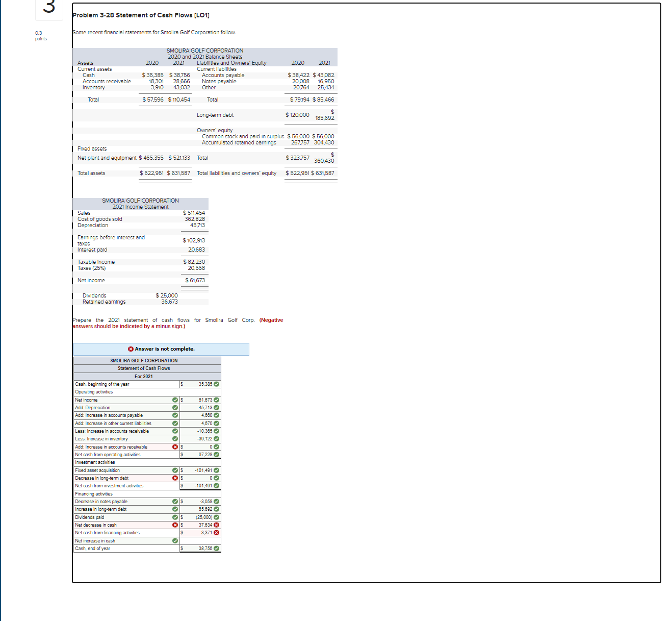Click the Increase in long-term debt amount cell
The height and width of the screenshot is (621, 672).
pos(199,509)
